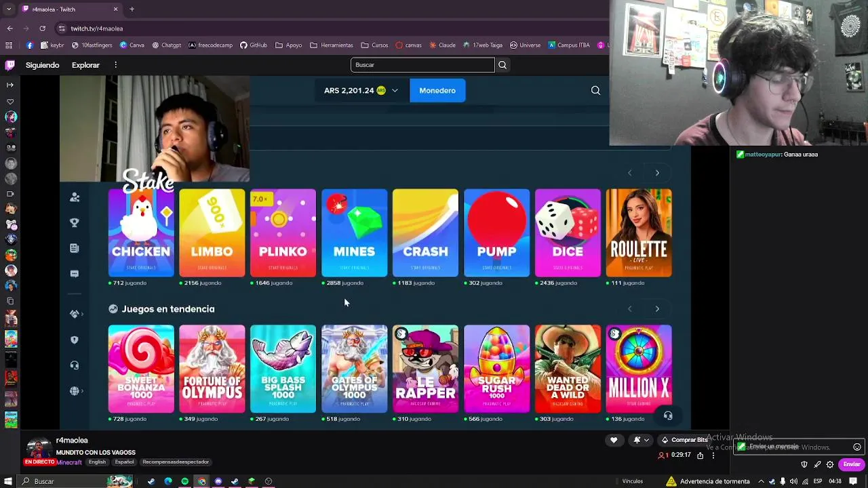868x488 pixels.
Task: Expand the Twitch followed channels sidebar arrow
Action: [x=9, y=85]
